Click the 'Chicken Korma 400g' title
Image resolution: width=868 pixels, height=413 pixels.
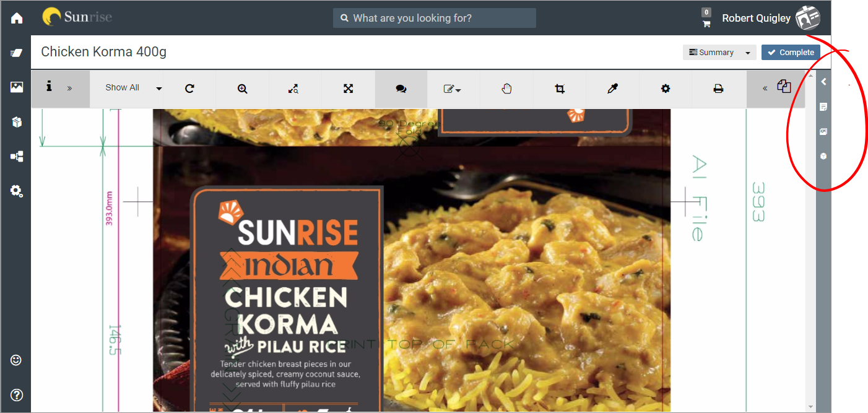[x=104, y=52]
